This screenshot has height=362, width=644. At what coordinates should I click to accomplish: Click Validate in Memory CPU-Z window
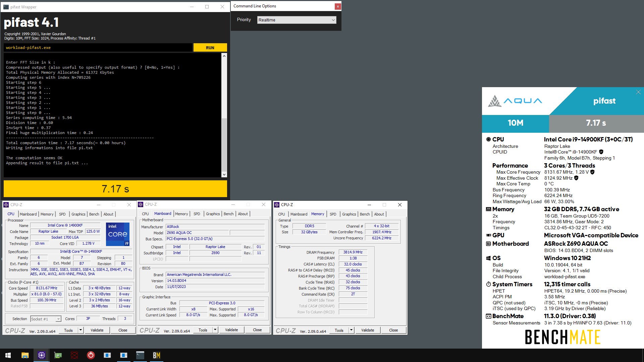pyautogui.click(x=368, y=330)
